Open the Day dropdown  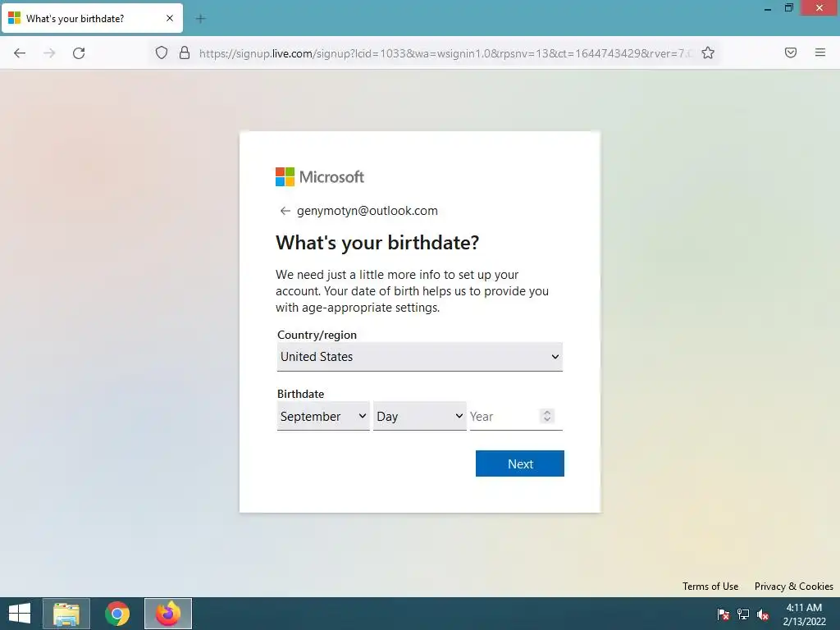419,416
